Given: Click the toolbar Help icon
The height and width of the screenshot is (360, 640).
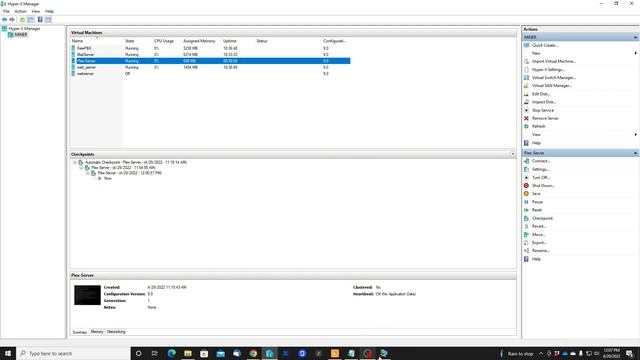Looking at the screenshot, I should pos(40,20).
